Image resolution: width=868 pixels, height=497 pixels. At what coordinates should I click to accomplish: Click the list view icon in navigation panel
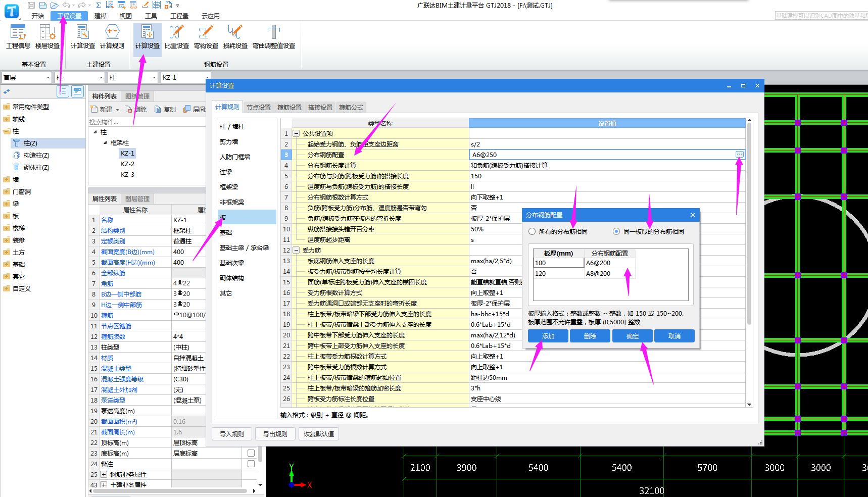[63, 91]
